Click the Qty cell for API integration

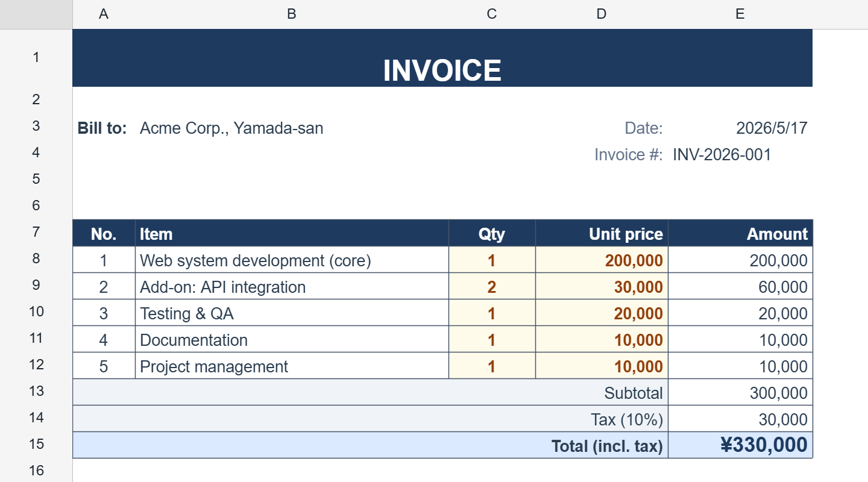492,287
